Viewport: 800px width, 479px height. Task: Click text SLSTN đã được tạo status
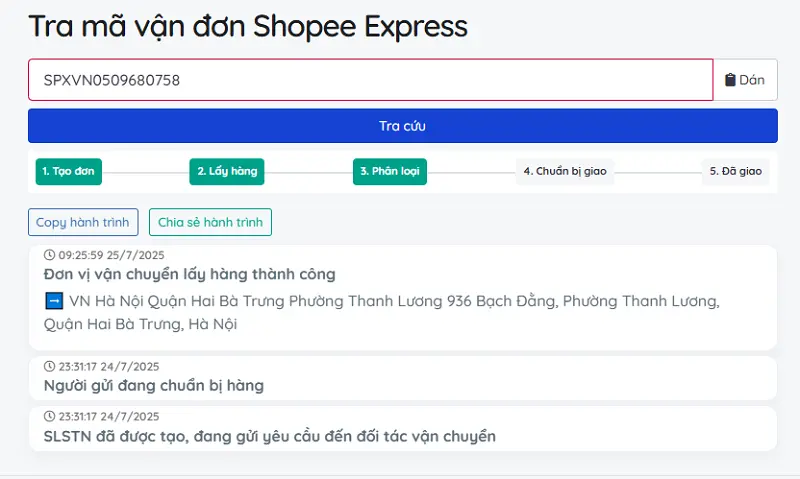270,437
